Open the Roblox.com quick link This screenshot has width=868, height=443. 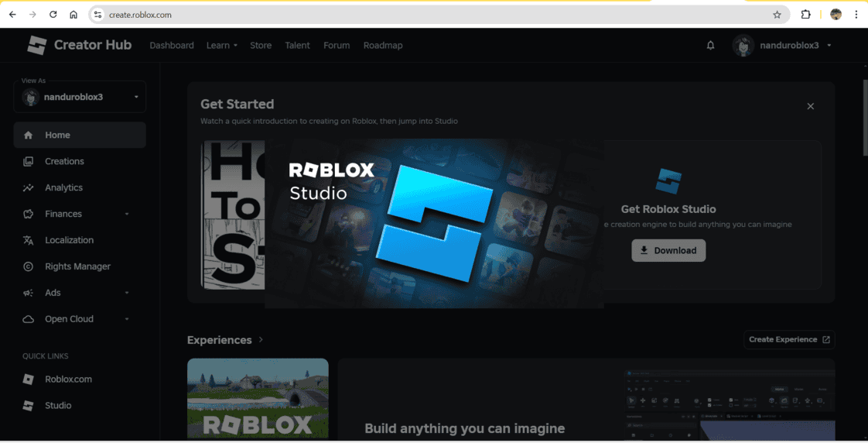[x=68, y=379]
